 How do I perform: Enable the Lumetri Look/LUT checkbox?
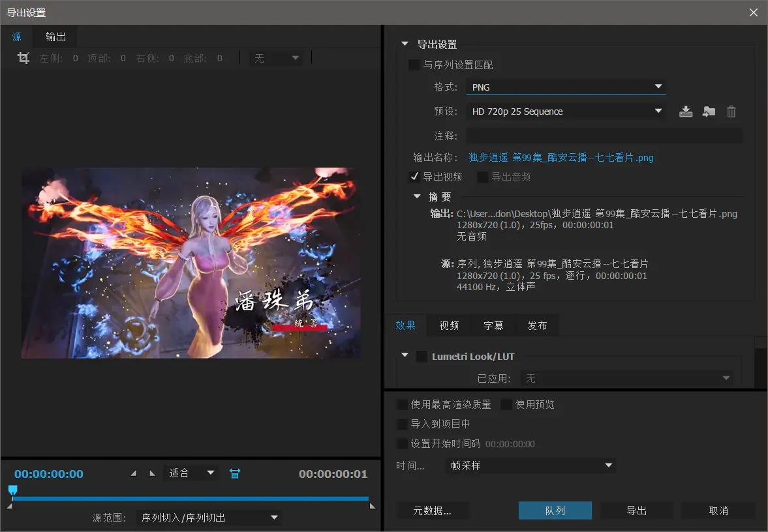422,357
